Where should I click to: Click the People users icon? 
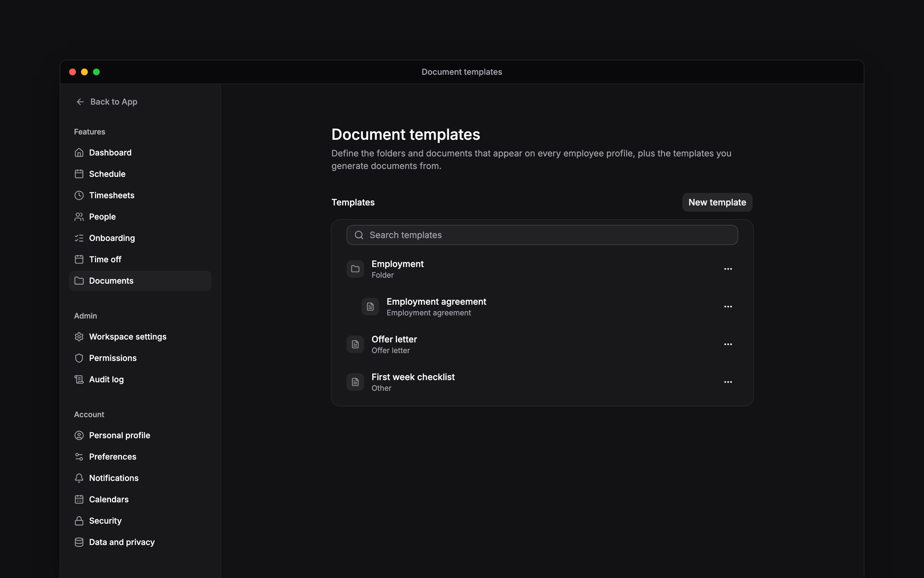[79, 217]
